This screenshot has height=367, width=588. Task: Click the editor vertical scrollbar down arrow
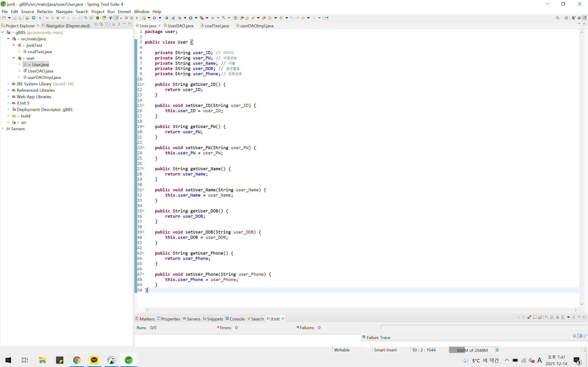(582, 304)
